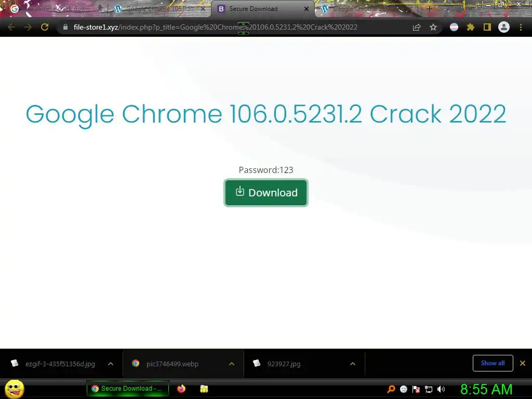The image size is (532, 399).
Task: Share this page using the share icon
Action: point(417,27)
